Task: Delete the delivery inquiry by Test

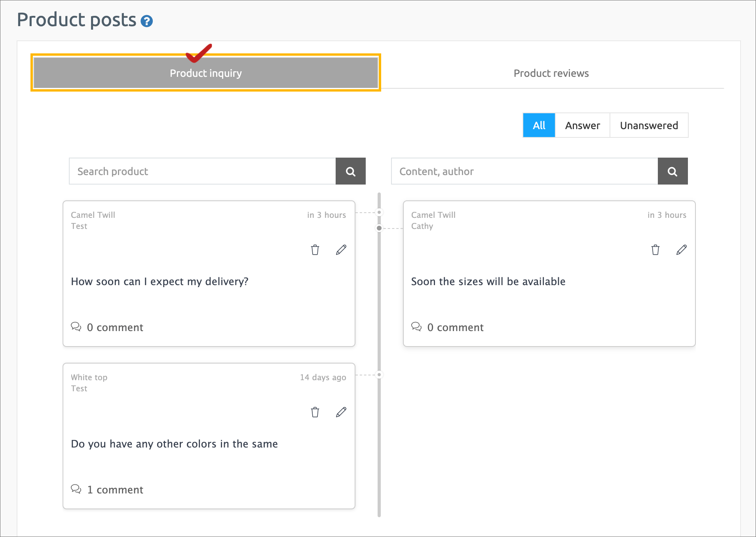Action: (x=315, y=250)
